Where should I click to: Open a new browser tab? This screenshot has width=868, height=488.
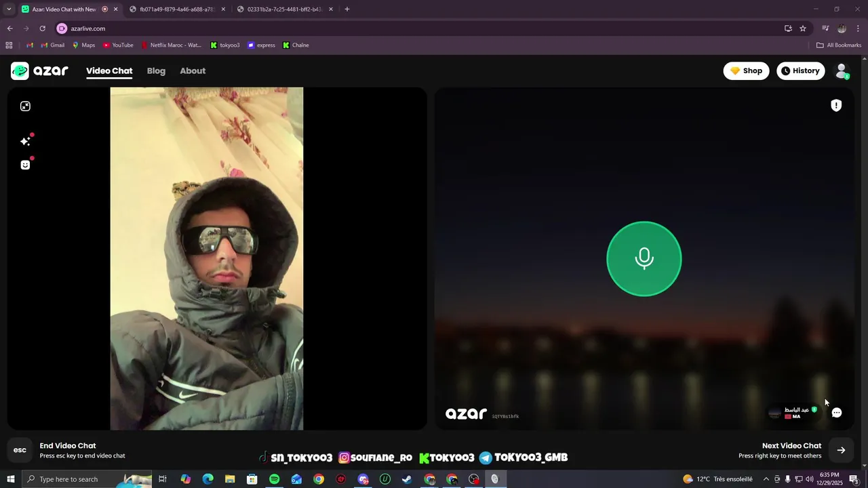[347, 9]
